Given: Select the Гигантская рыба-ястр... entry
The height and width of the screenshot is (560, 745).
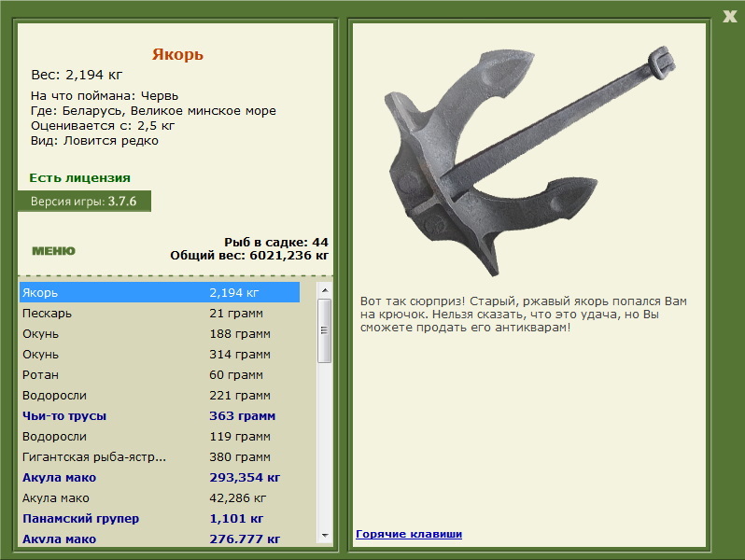Looking at the screenshot, I should 160,457.
